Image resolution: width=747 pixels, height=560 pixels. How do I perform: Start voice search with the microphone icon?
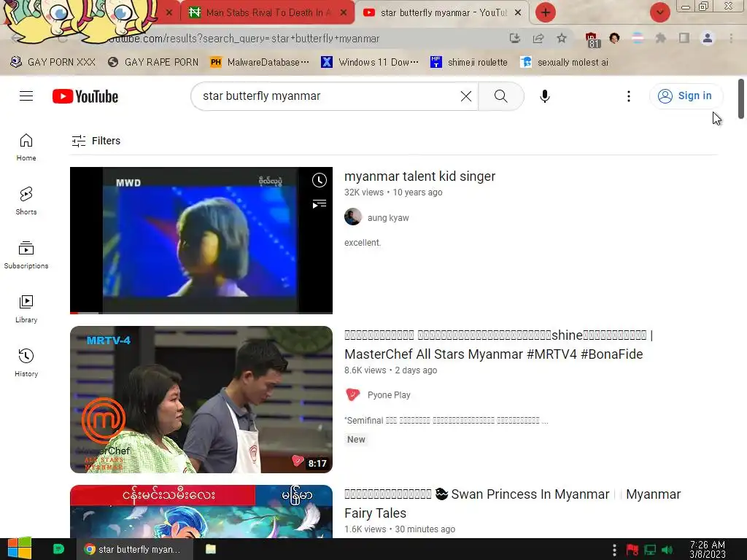[544, 96]
